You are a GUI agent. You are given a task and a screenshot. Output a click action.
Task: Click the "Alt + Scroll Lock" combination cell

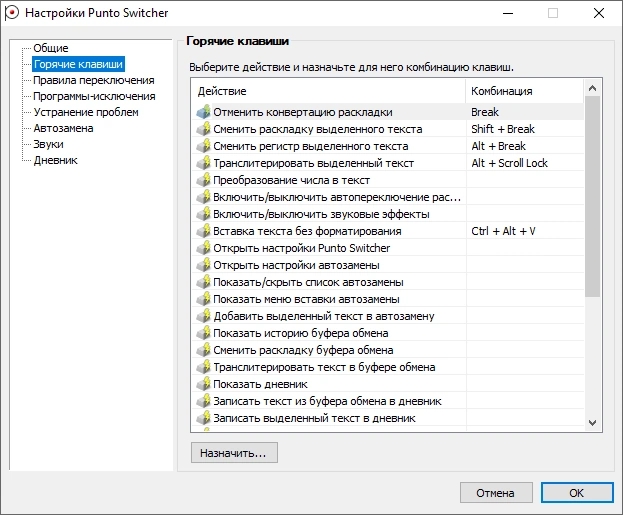pyautogui.click(x=524, y=163)
